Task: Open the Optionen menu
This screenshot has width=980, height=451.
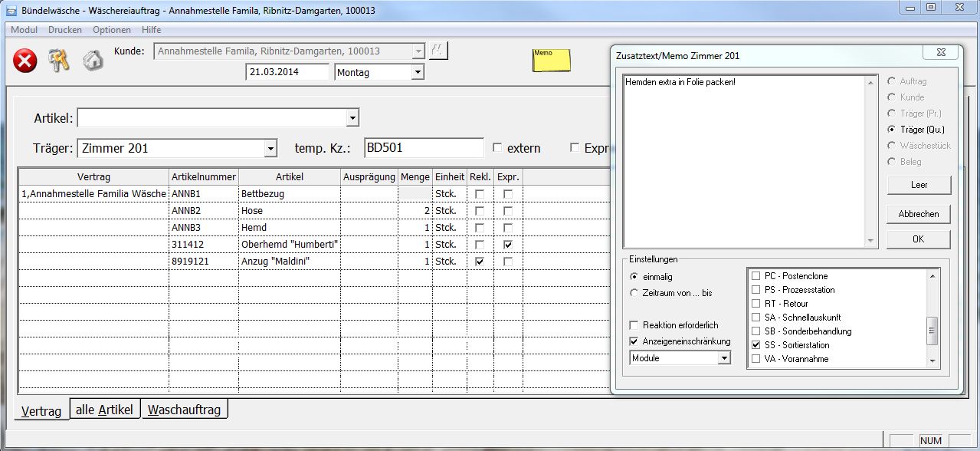Action: 112,30
